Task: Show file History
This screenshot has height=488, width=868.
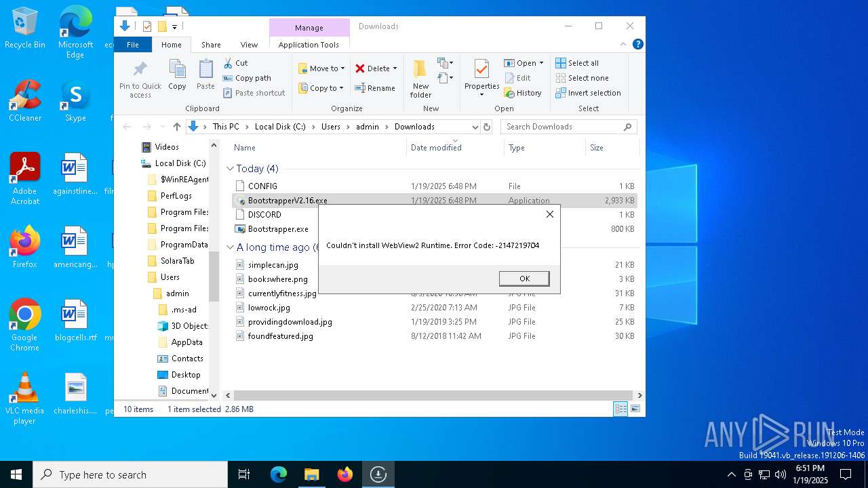Action: click(523, 93)
